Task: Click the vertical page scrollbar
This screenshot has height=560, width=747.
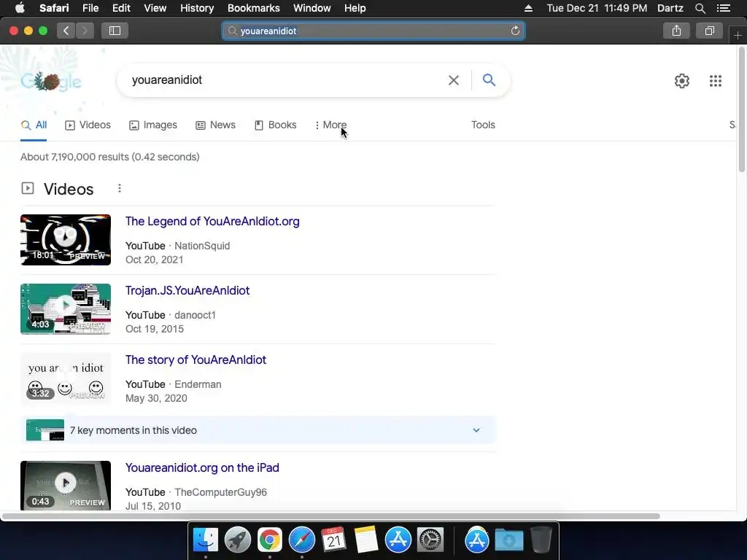Action: coord(742,109)
